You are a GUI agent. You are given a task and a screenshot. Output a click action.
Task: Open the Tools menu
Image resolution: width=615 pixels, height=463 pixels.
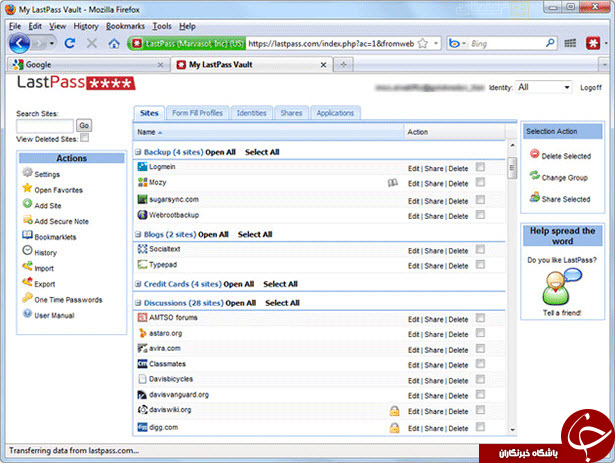pos(162,26)
